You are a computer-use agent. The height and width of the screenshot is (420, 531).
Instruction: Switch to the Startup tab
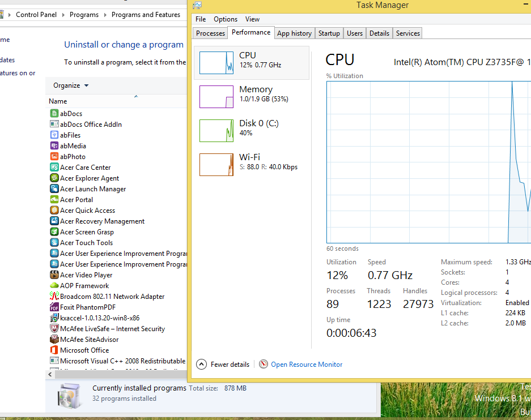329,33
